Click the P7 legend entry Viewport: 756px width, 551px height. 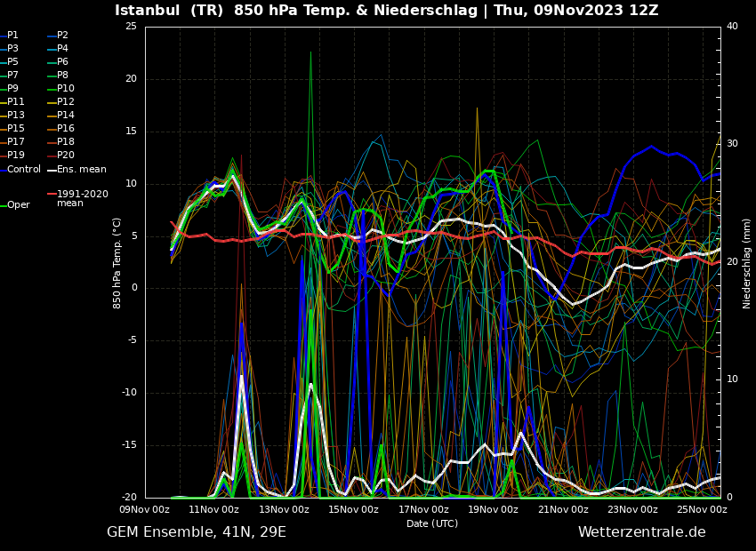point(10,76)
